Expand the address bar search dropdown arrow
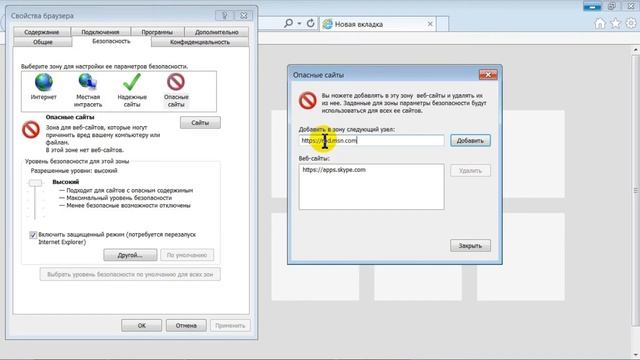 click(x=299, y=24)
